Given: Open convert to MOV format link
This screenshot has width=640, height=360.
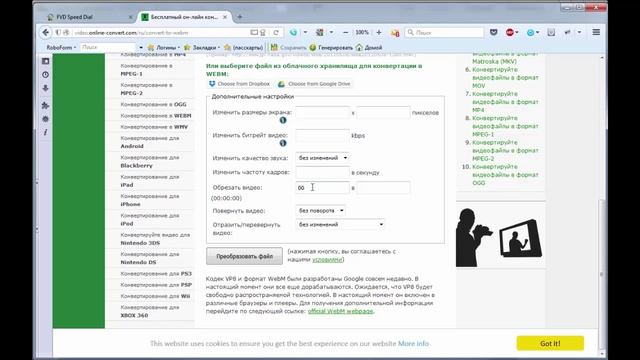Looking at the screenshot, I should [505, 78].
